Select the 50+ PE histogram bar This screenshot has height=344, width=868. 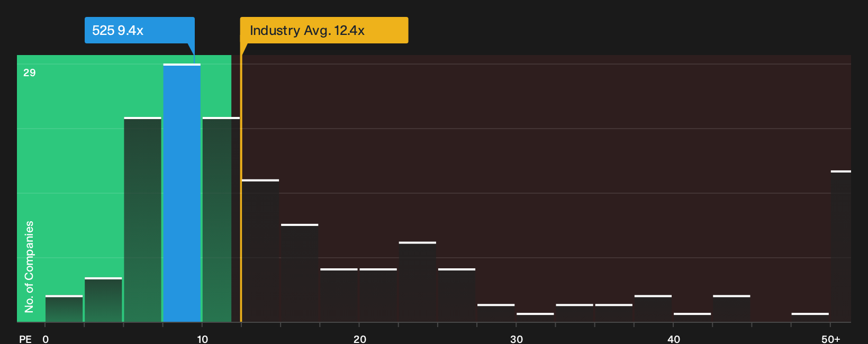841,247
